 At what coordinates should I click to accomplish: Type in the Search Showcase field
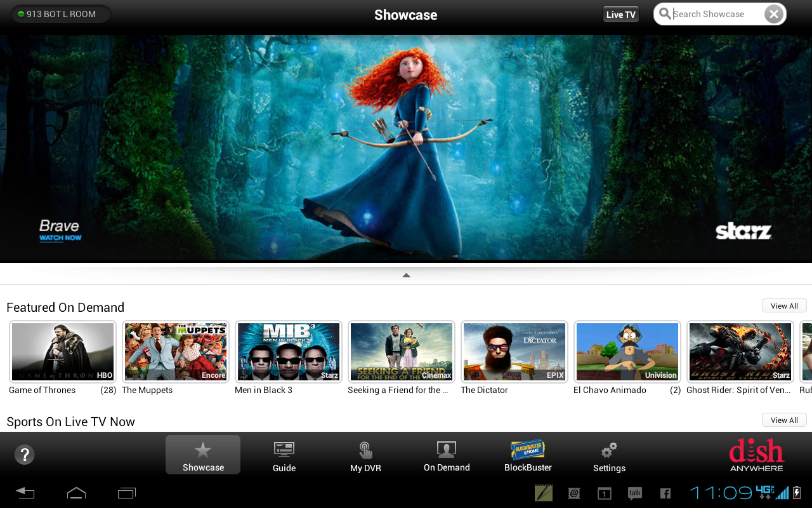[x=710, y=13]
